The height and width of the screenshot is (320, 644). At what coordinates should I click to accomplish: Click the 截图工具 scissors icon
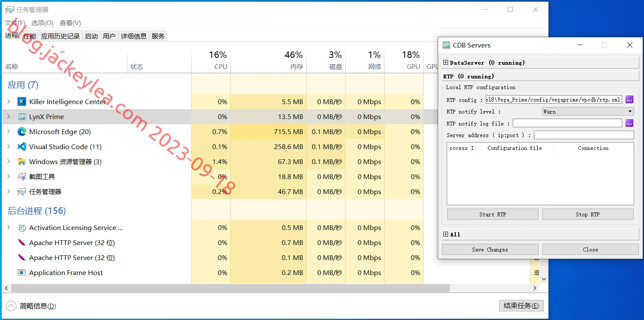click(x=22, y=177)
